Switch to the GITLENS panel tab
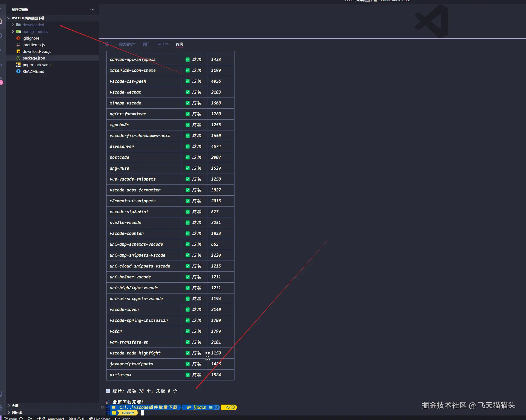This screenshot has width=526, height=420. tap(163, 44)
